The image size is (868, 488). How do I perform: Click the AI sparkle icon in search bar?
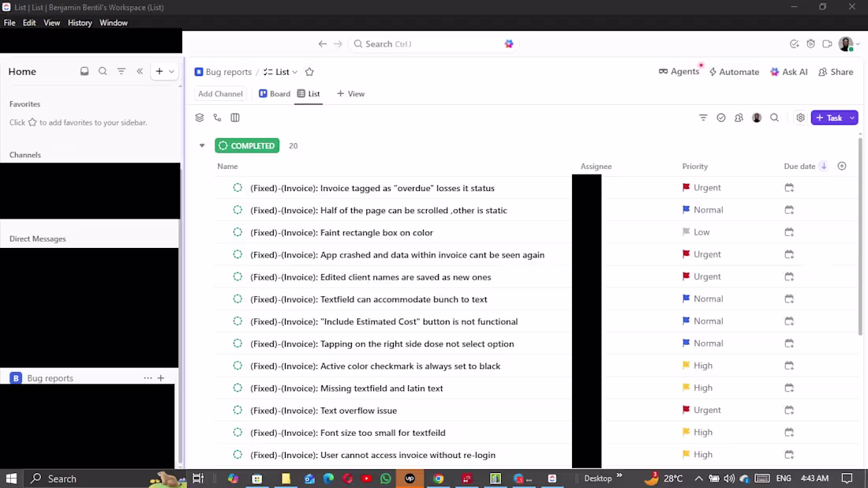point(509,43)
